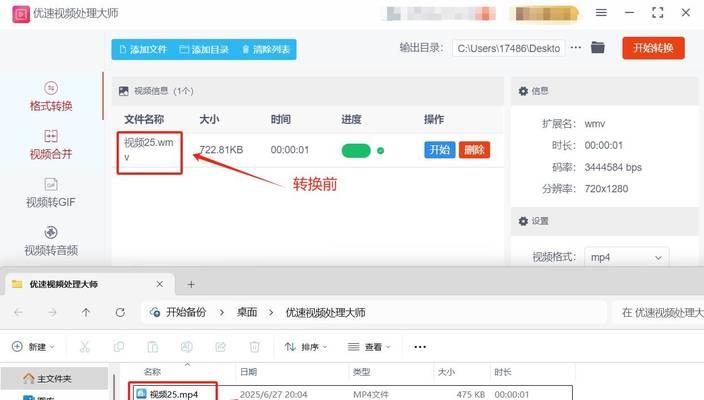This screenshot has width=704, height=400.
Task: Click the blue 开始 button for 视频25.wmv
Action: pos(440,150)
